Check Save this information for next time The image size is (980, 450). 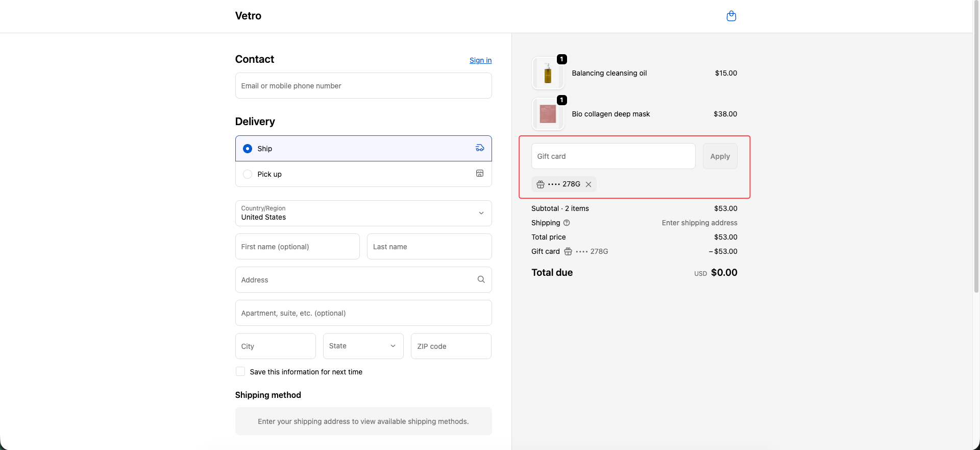(x=240, y=372)
